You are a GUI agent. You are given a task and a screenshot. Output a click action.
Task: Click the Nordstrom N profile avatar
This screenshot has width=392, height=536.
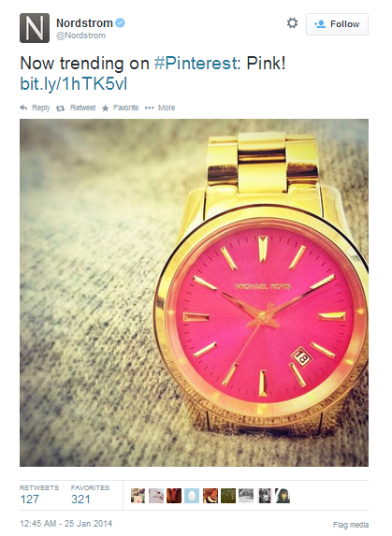35,28
